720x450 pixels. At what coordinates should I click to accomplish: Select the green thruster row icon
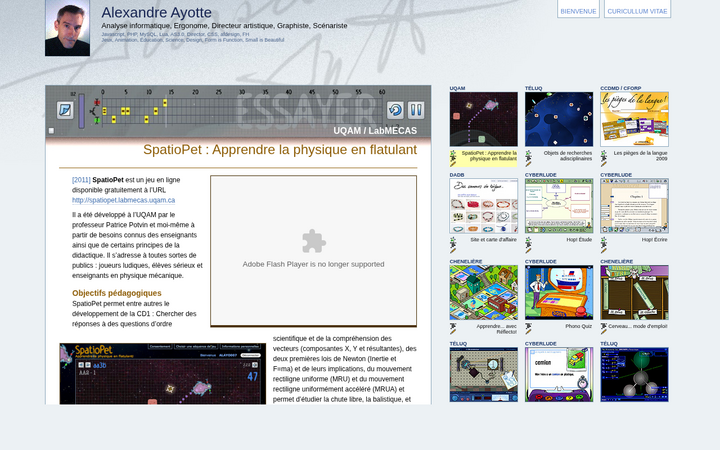(97, 120)
